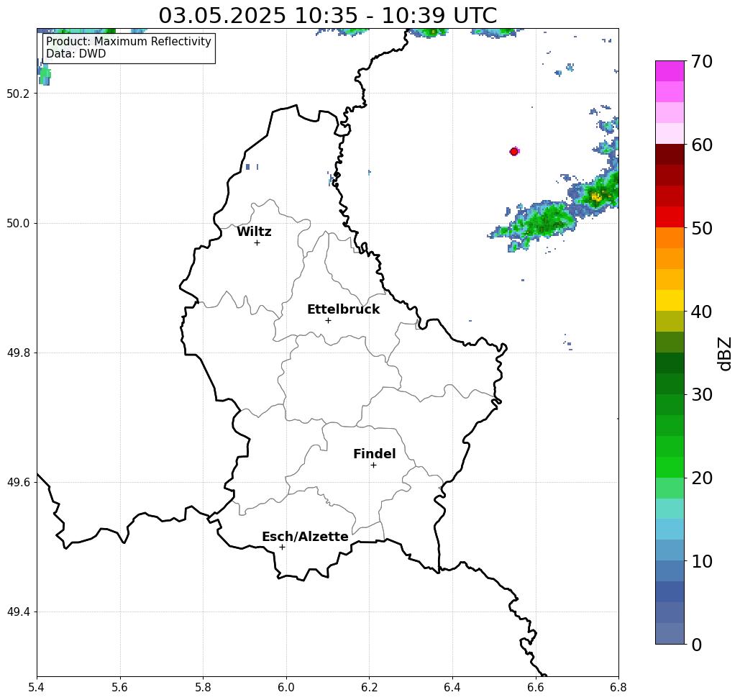
Task: Click the colorbar tick label 20
Action: (x=702, y=478)
